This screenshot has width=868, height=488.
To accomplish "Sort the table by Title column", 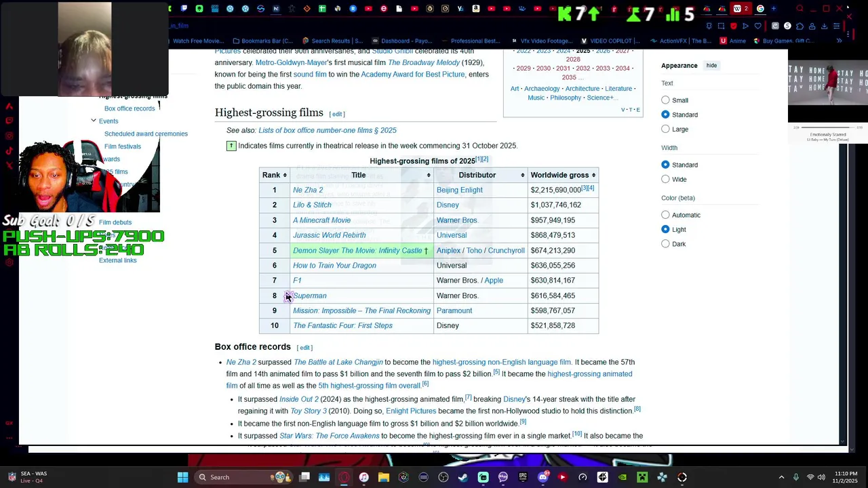I will (361, 175).
